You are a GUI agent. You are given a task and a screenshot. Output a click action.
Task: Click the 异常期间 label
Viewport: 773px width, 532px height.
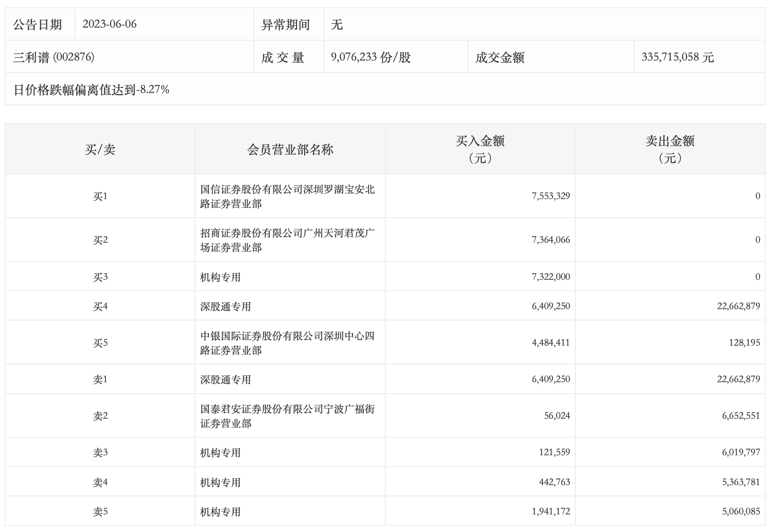point(286,24)
